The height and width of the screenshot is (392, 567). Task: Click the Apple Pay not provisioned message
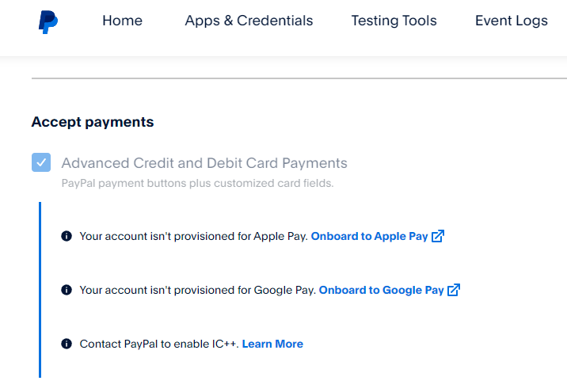click(193, 236)
